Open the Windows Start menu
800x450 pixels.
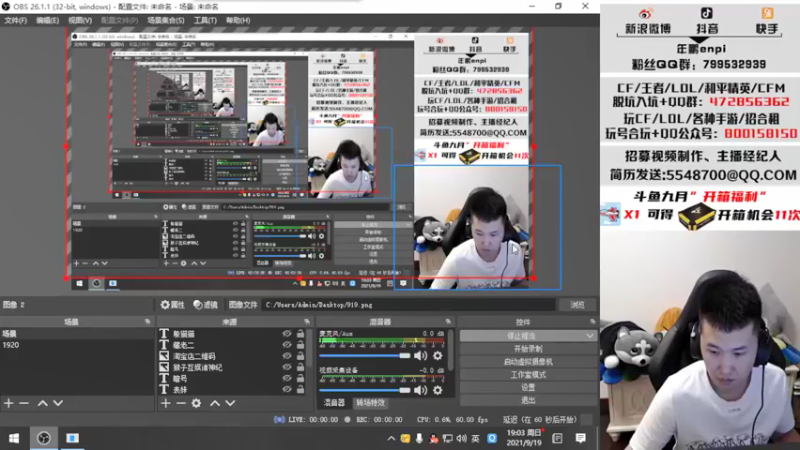(14, 438)
